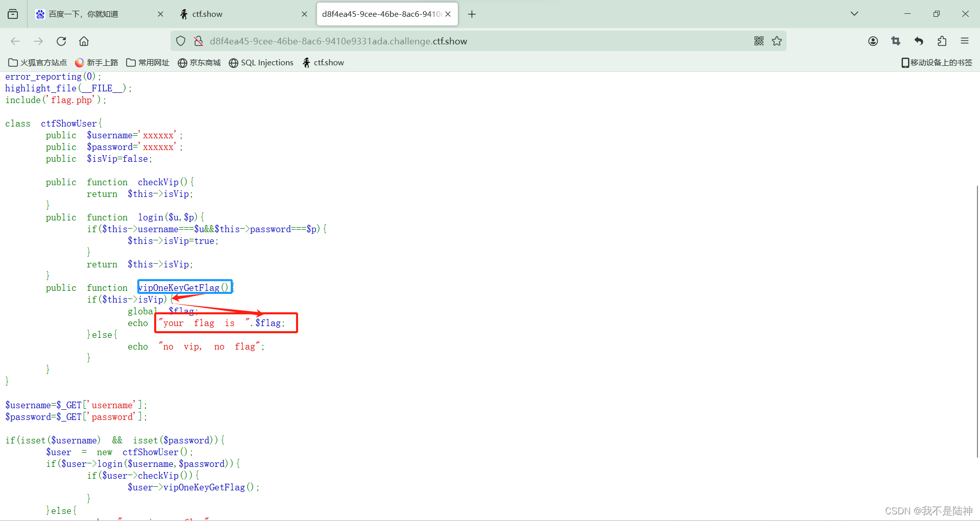Screen dimensions: 980x521
Task: Expand the list all tabs dropdown
Action: 854,14
